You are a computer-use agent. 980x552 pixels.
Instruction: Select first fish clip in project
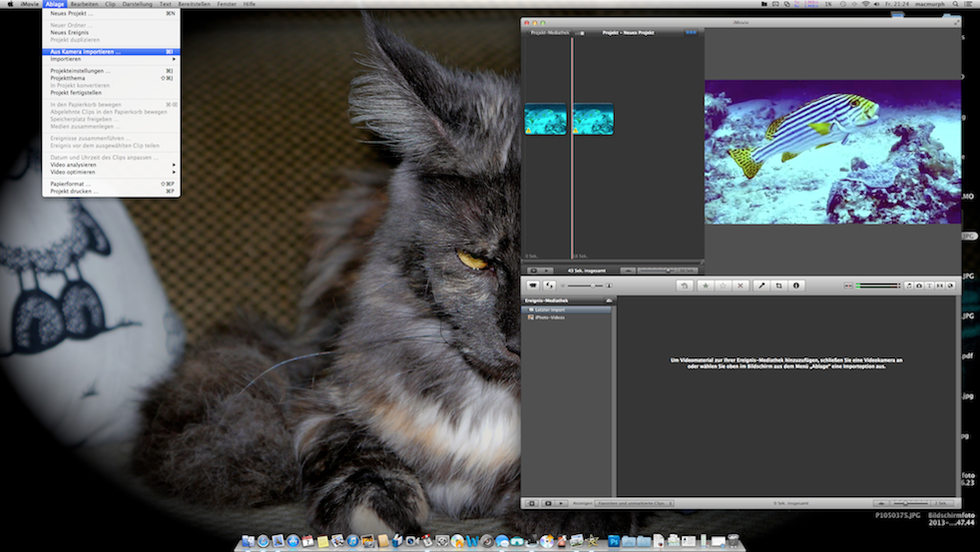546,119
